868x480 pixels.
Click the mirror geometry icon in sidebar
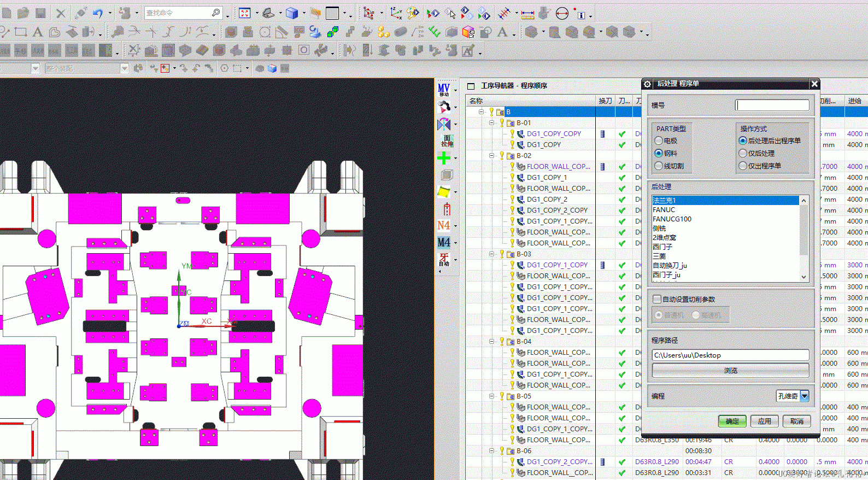(444, 125)
